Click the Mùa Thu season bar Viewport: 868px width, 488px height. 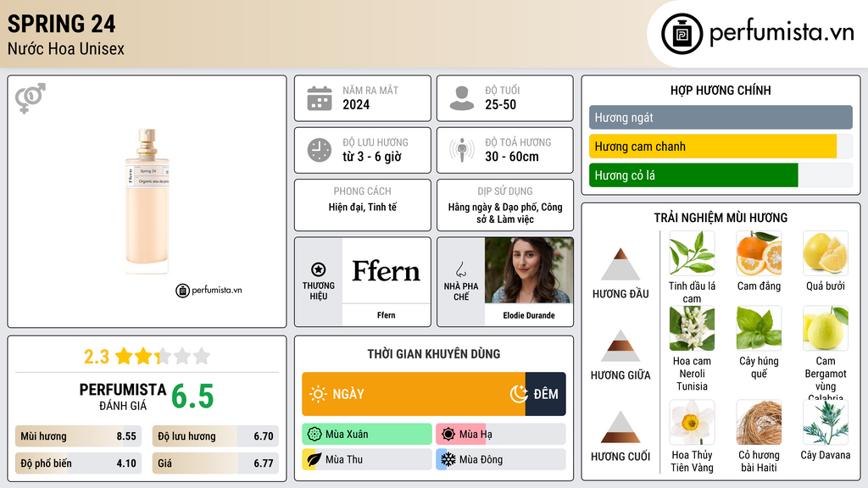pyautogui.click(x=367, y=459)
